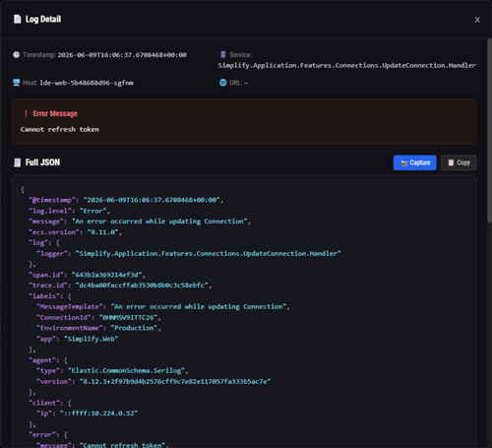Click the client ip ::ffff:10.224.0.52 line
Image resolution: width=492 pixels, height=448 pixels.
[x=88, y=414]
